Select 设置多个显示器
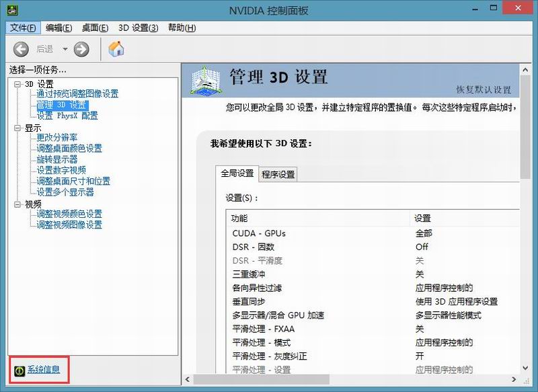The image size is (538, 392). coord(65,192)
